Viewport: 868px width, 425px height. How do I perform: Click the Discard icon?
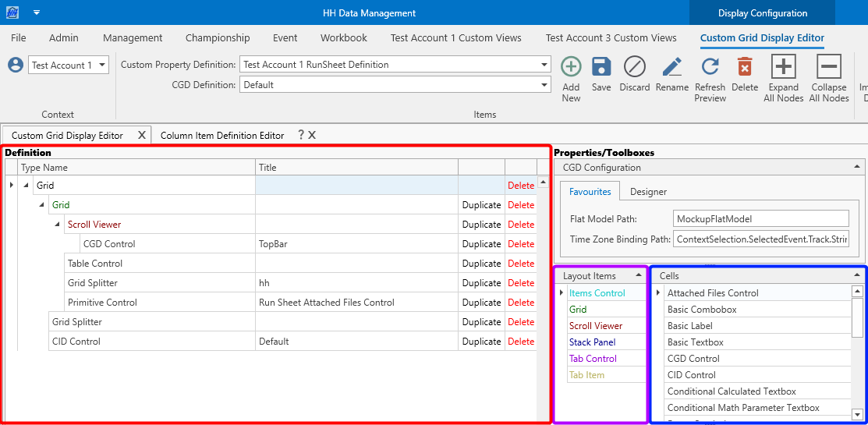[634, 66]
